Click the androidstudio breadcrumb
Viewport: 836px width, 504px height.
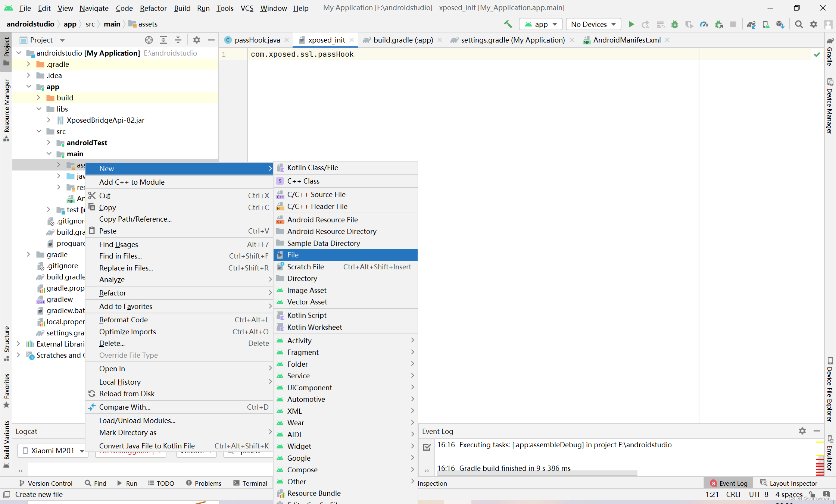pyautogui.click(x=31, y=24)
